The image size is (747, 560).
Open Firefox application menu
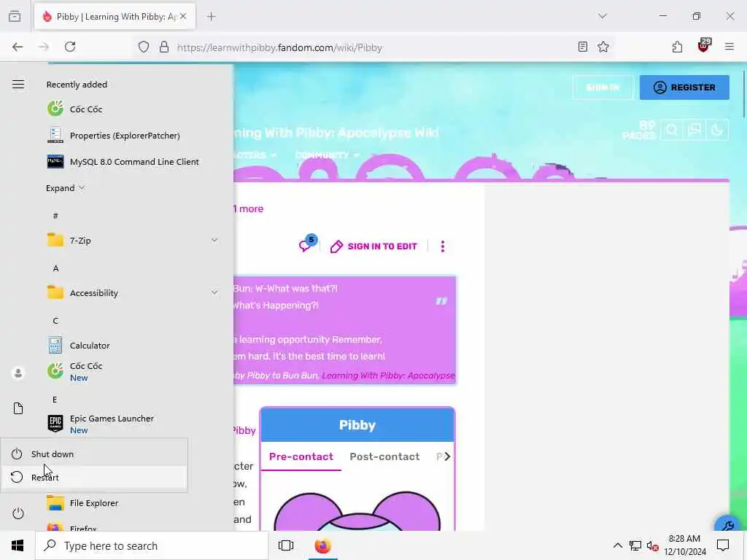point(729,47)
